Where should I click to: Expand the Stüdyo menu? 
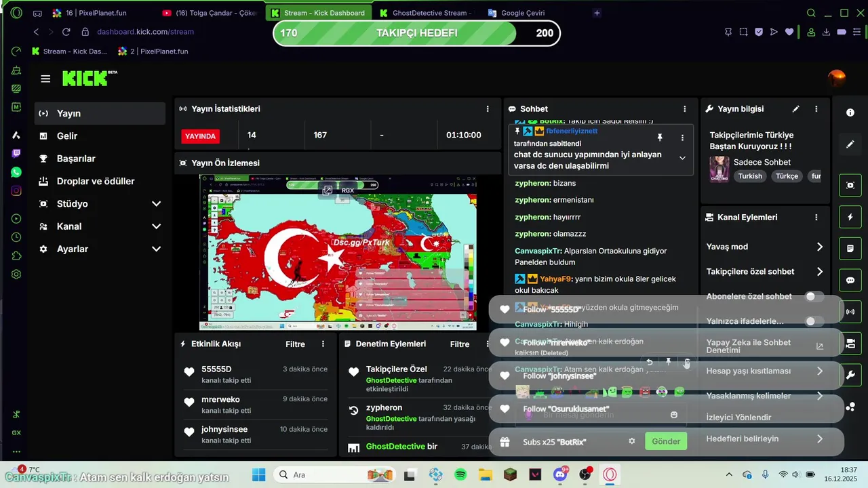tap(156, 204)
